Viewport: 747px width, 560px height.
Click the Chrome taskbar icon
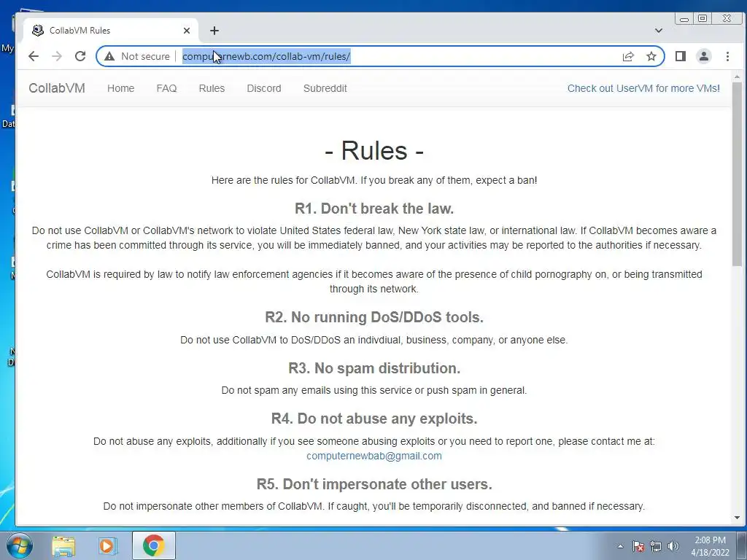[x=153, y=545]
